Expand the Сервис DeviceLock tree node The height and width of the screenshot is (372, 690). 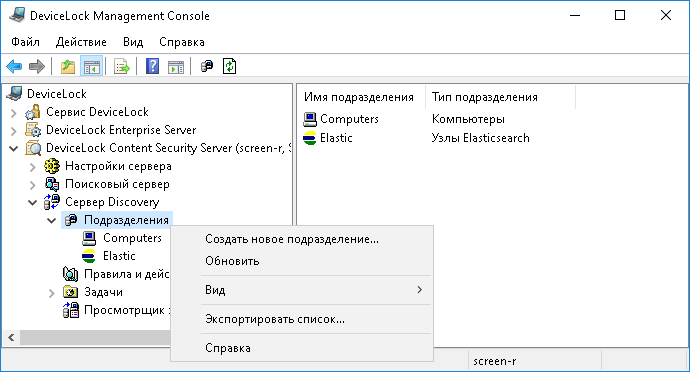14,113
